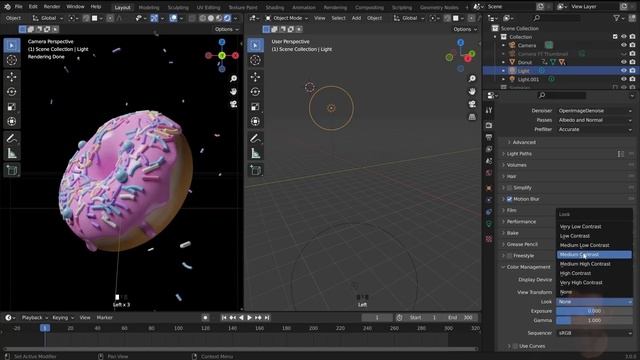Toggle camera view icon in left viewport
Viewport: 640px width, 360px height.
coord(233,104)
